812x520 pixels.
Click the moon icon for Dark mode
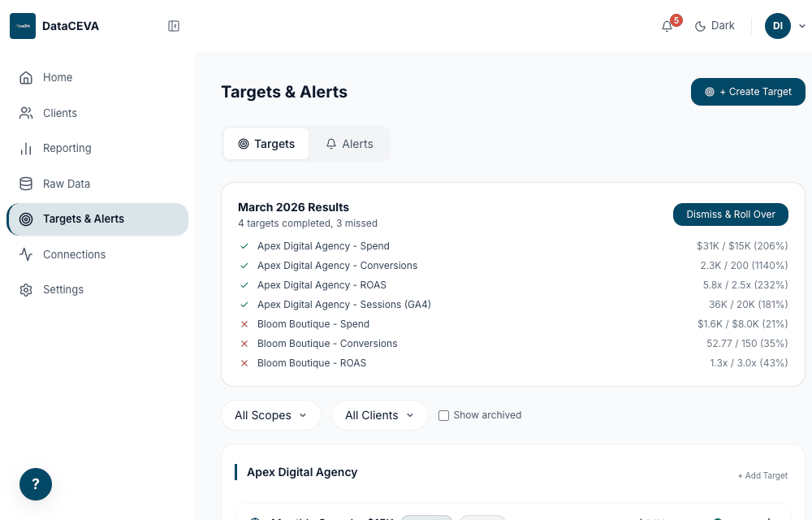point(700,26)
